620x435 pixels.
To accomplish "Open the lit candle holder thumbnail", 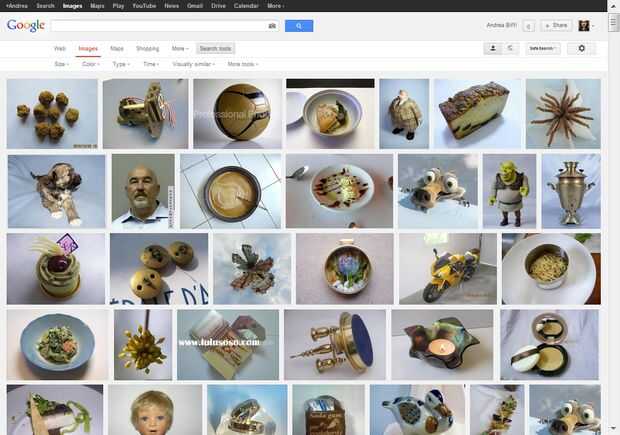I will (442, 344).
